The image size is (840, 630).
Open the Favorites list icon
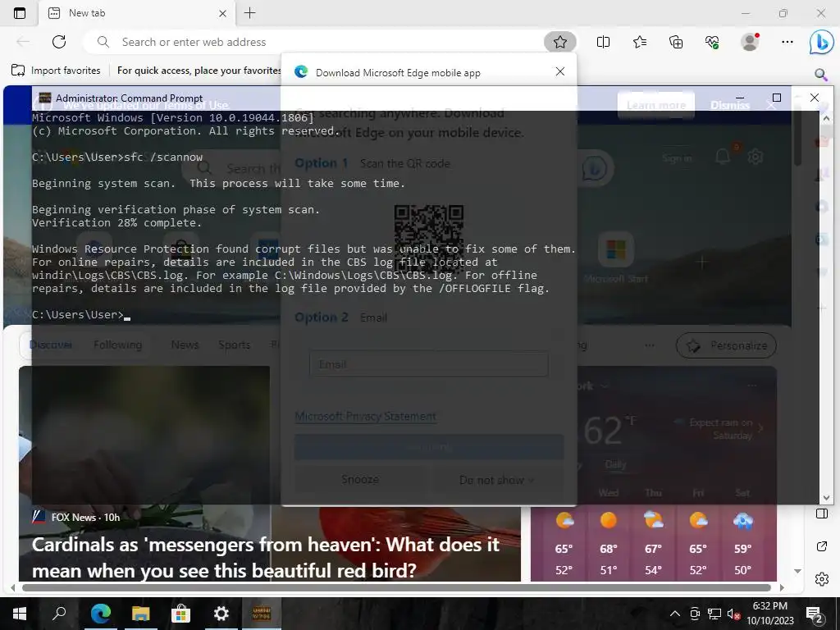[640, 42]
